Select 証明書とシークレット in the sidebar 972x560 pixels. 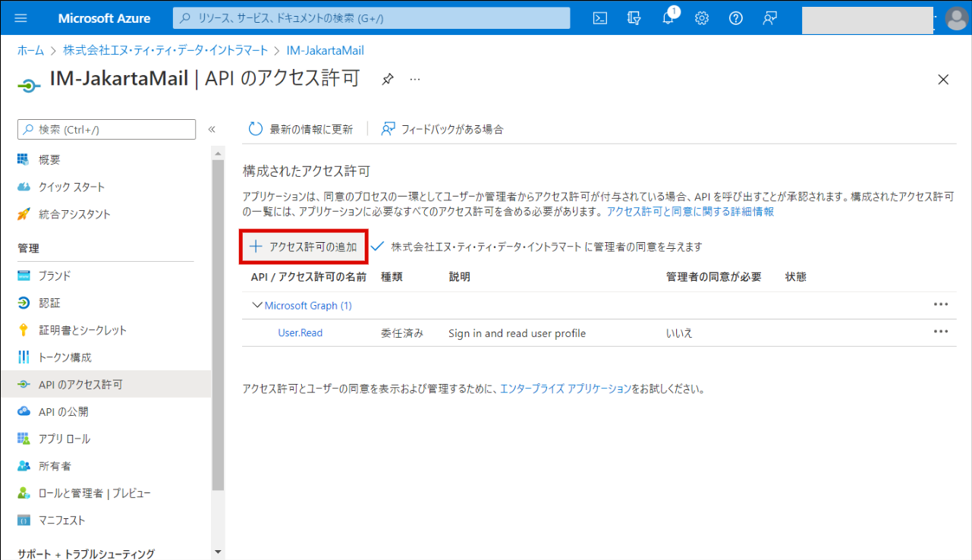click(83, 330)
